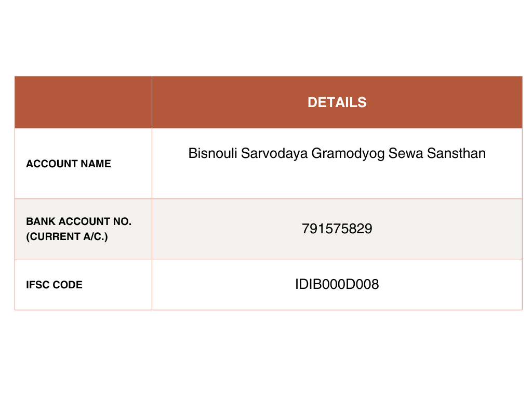
Task: Click the word NO. in the bank label
Action: tap(122, 221)
